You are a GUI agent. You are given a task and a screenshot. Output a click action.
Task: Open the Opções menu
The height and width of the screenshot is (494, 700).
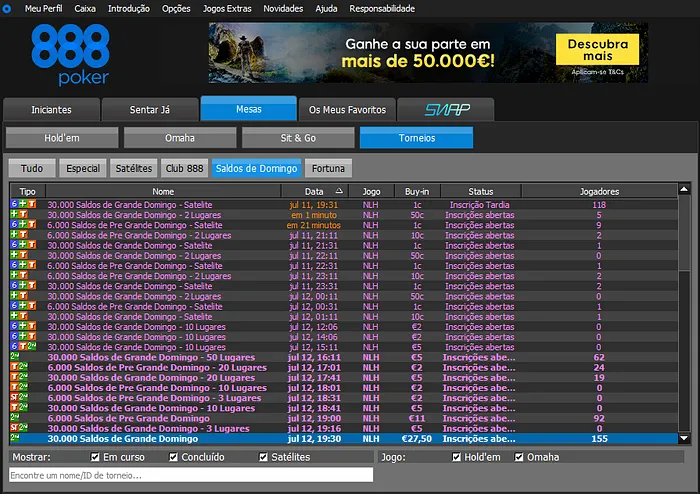tap(176, 8)
